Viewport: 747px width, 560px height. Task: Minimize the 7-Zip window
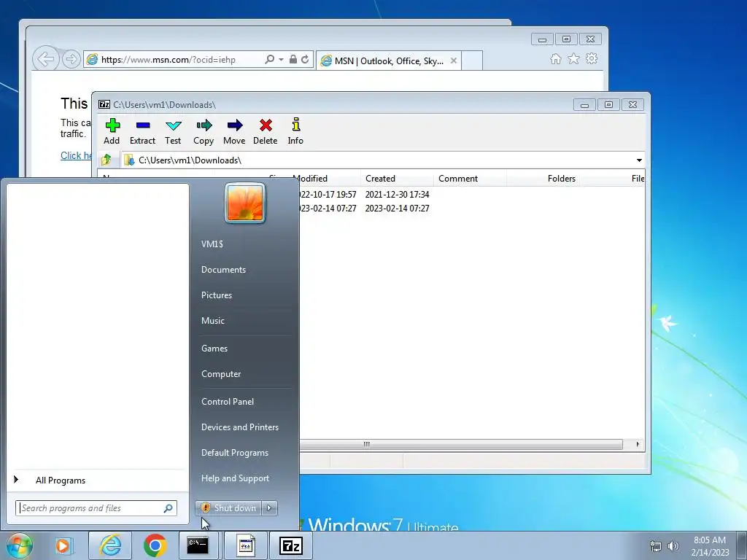tap(584, 105)
